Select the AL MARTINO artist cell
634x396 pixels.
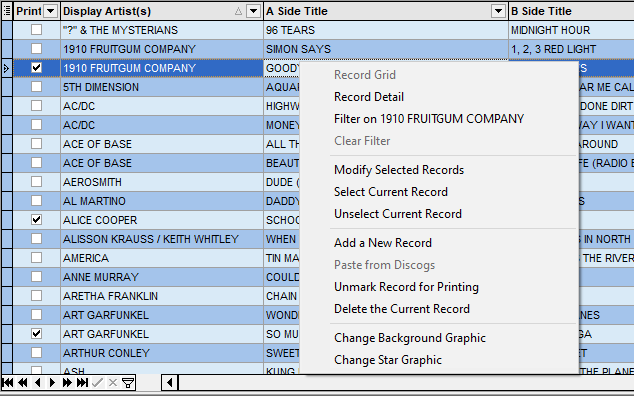click(x=162, y=201)
